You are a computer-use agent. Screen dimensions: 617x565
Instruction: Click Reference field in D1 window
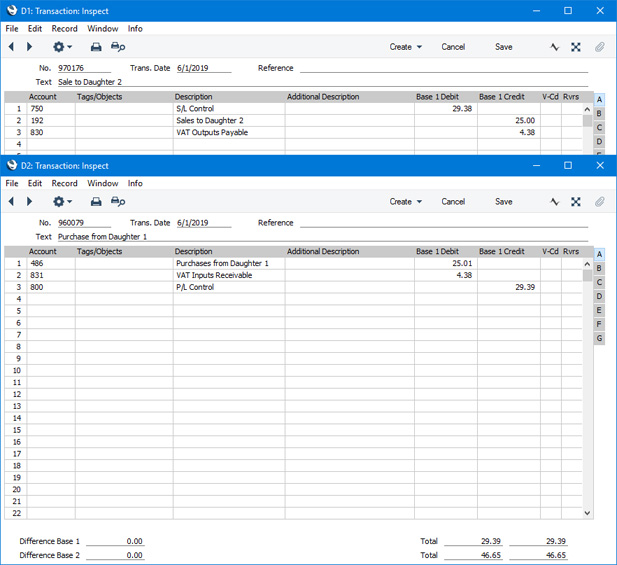pyautogui.click(x=444, y=68)
